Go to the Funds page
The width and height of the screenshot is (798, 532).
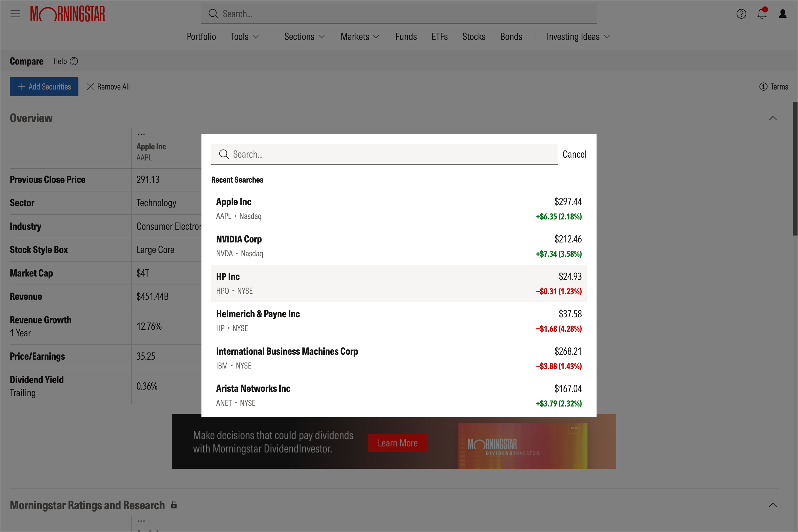406,37
